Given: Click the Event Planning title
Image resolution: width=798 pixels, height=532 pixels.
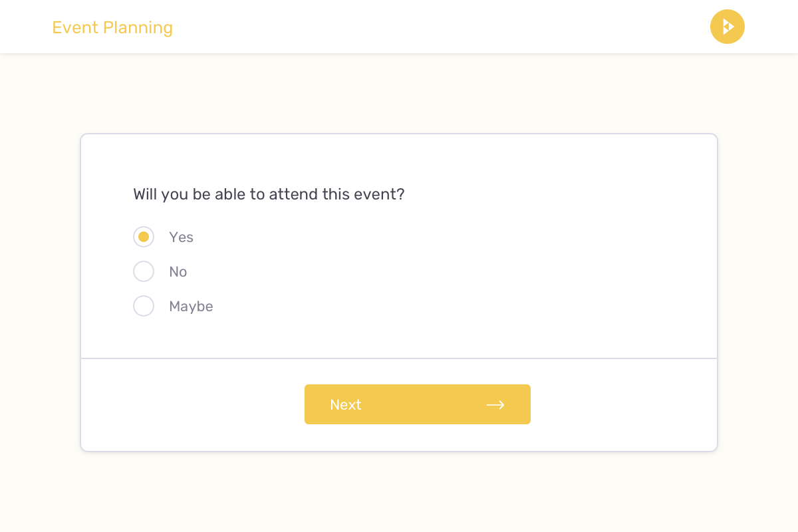Looking at the screenshot, I should [112, 28].
